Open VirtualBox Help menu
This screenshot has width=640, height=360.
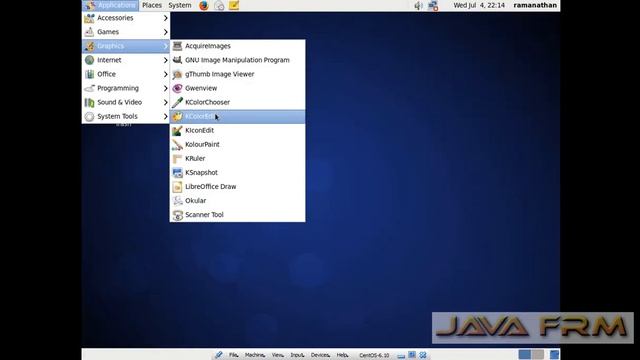(x=342, y=355)
